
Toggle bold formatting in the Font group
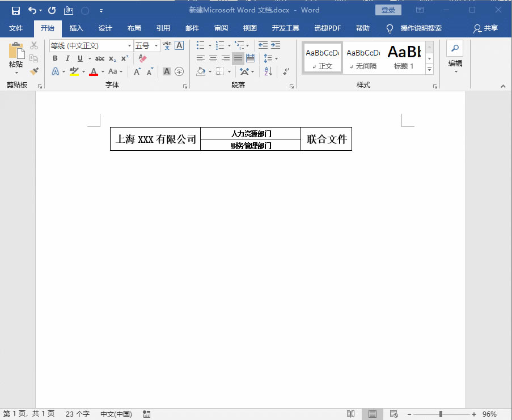point(55,58)
